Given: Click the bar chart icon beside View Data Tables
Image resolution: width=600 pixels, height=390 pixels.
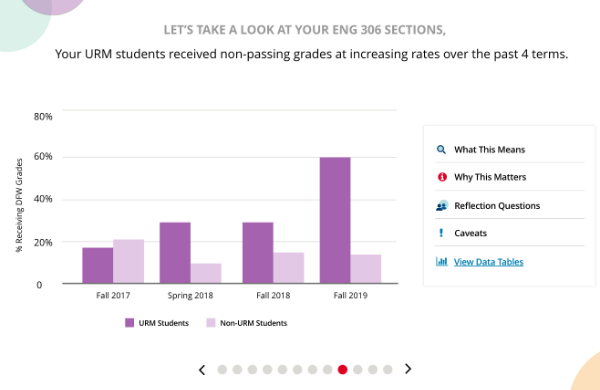Looking at the screenshot, I should (442, 261).
